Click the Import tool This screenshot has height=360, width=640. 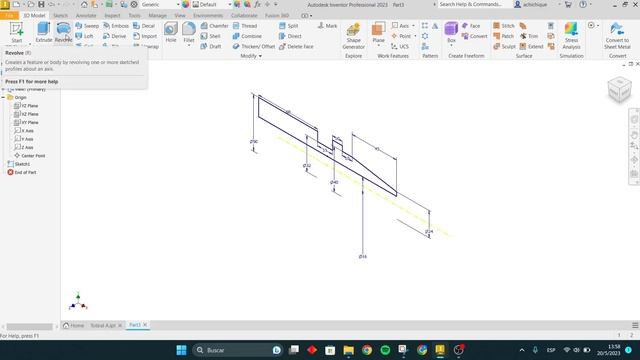click(145, 36)
